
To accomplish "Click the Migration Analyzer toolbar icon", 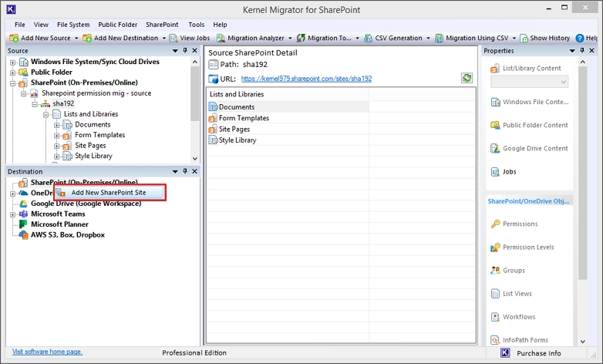I will click(221, 38).
